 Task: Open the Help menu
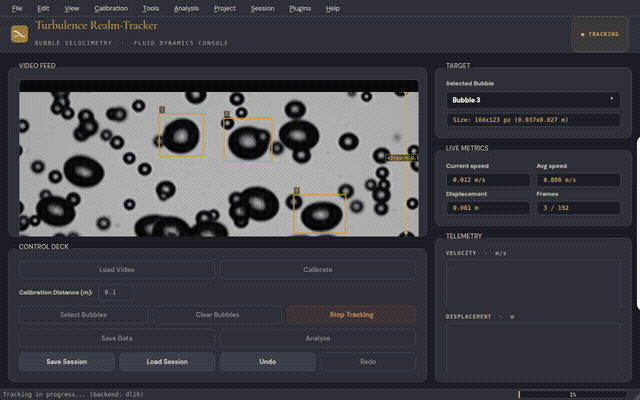(332, 8)
